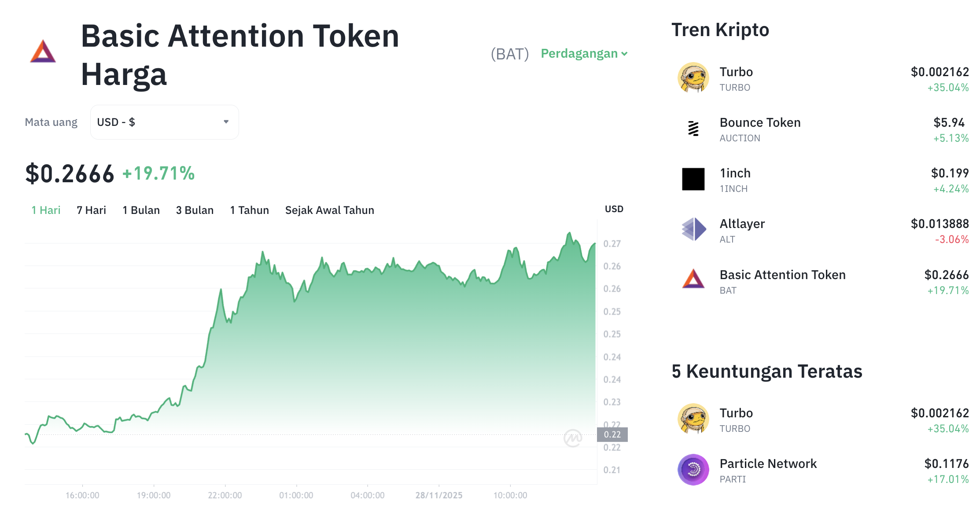Select the Turbo coin icon

pyautogui.click(x=693, y=77)
